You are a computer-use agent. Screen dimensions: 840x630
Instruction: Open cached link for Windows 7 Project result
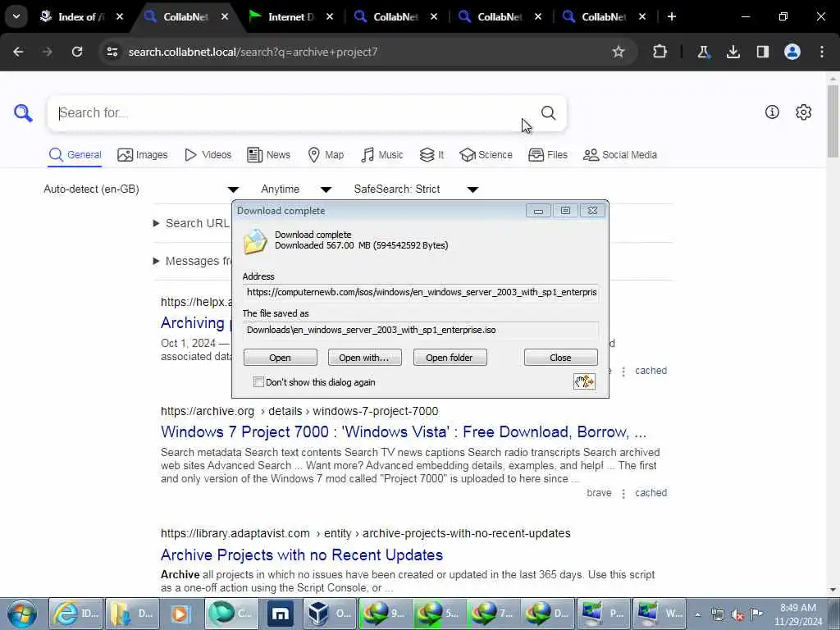651,493
